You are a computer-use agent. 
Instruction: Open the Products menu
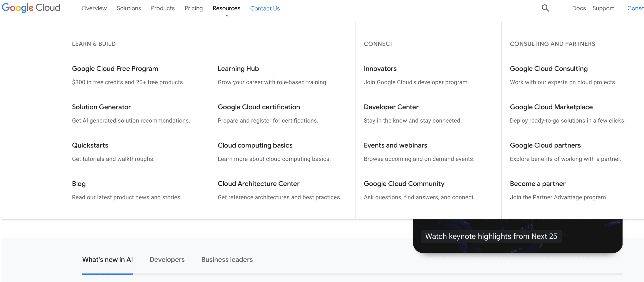coord(163,8)
